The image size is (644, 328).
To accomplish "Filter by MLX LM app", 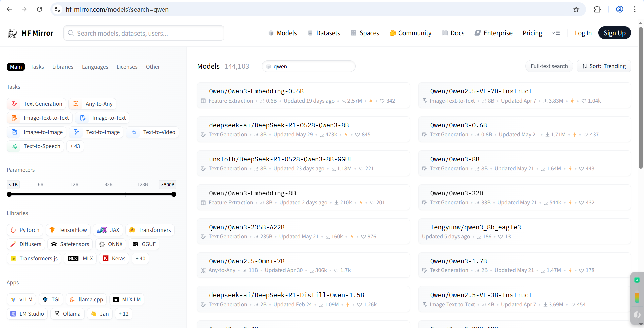I will pyautogui.click(x=127, y=300).
